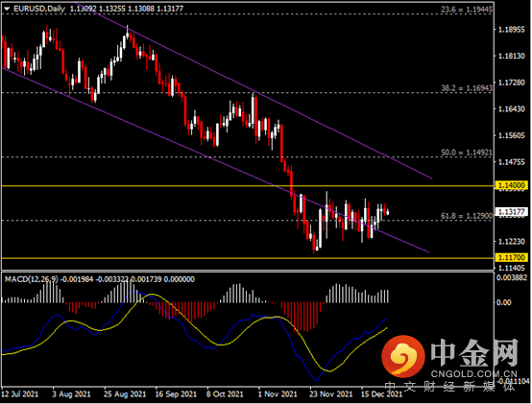Screen dimensions: 532x404
Task: Click the 1.11700 yellow horizontal line
Action: point(248,258)
